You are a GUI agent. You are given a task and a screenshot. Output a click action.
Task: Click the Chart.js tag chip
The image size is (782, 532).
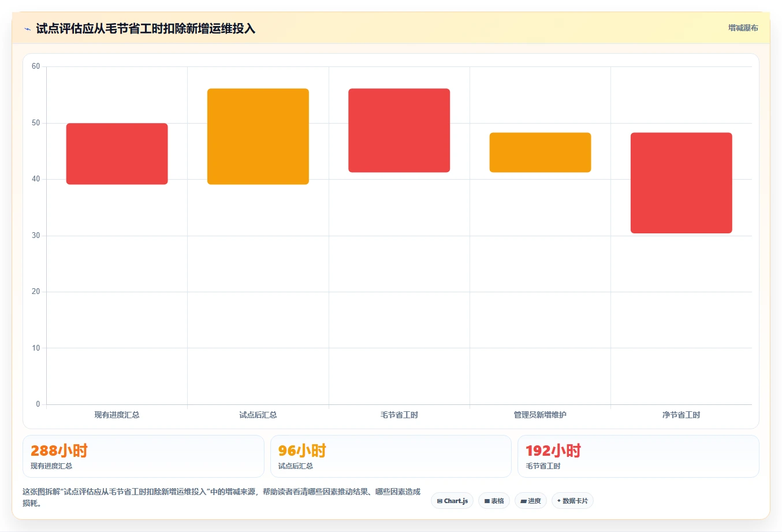(x=452, y=501)
